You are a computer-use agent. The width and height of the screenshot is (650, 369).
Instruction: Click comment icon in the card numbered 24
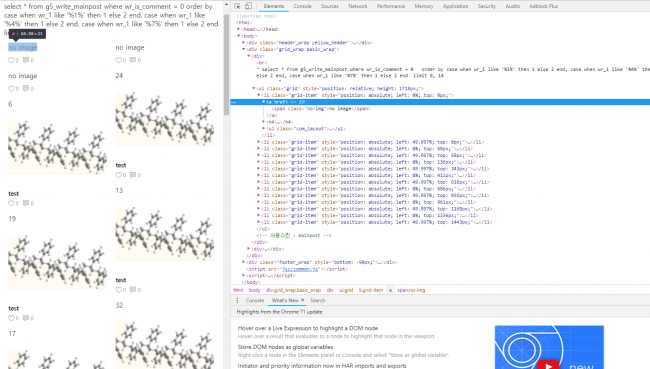point(133,175)
